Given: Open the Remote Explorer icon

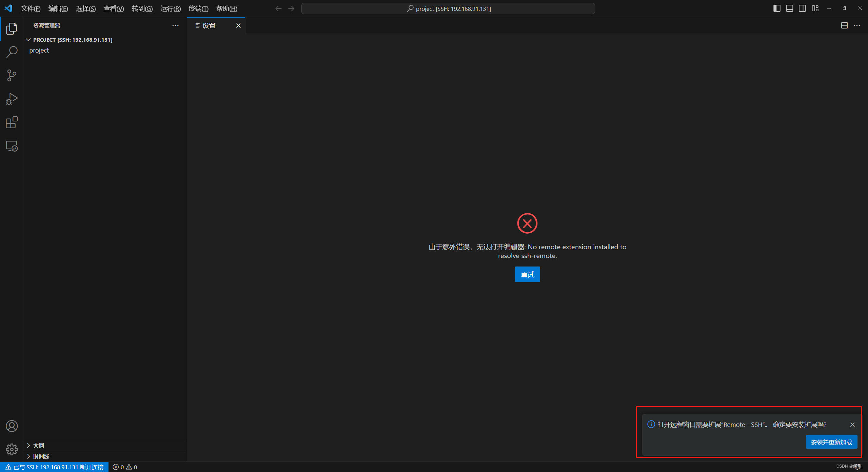Looking at the screenshot, I should 12,146.
